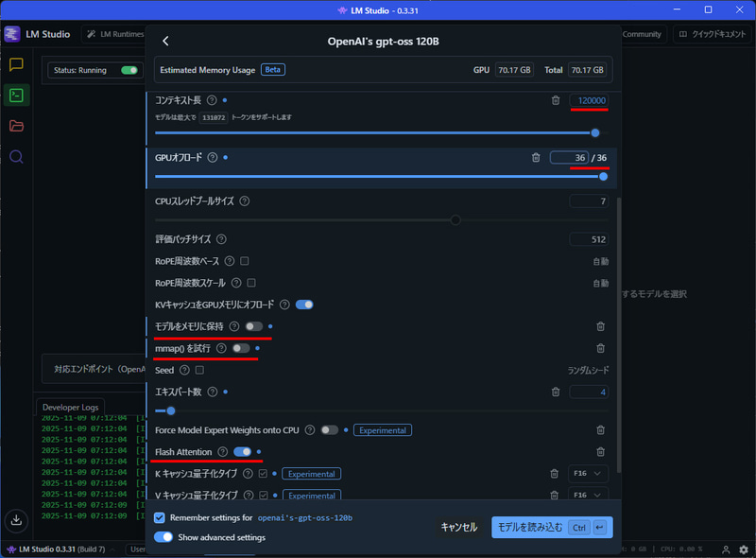This screenshot has height=558, width=756.
Task: Uncheck Remember settings for checkbox
Action: [160, 517]
